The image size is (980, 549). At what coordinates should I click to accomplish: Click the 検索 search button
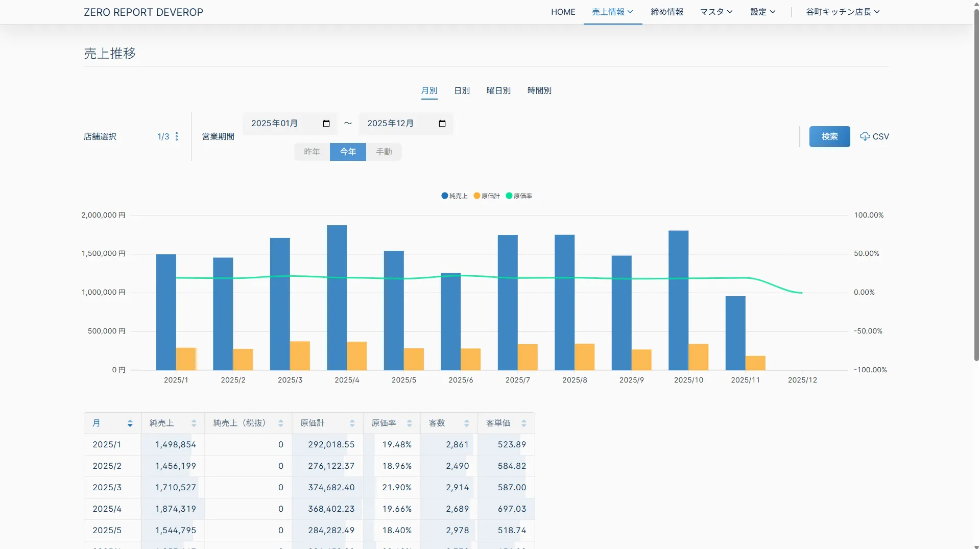[x=829, y=136]
